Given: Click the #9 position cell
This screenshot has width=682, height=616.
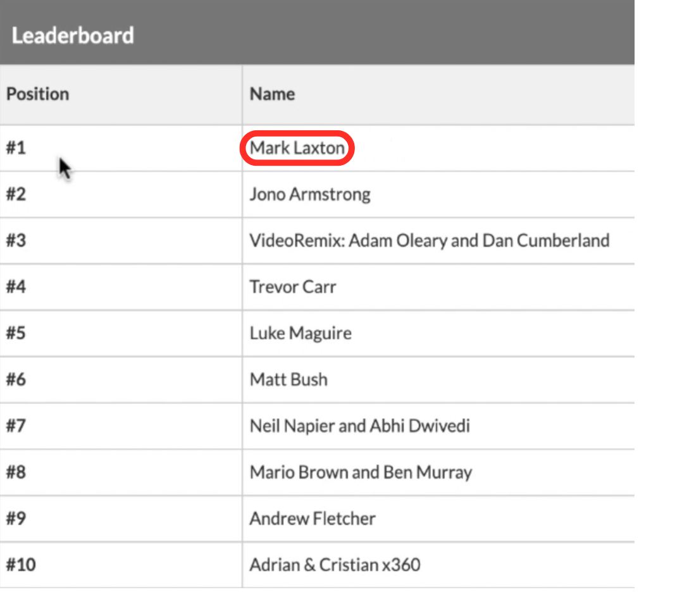Looking at the screenshot, I should tap(16, 519).
